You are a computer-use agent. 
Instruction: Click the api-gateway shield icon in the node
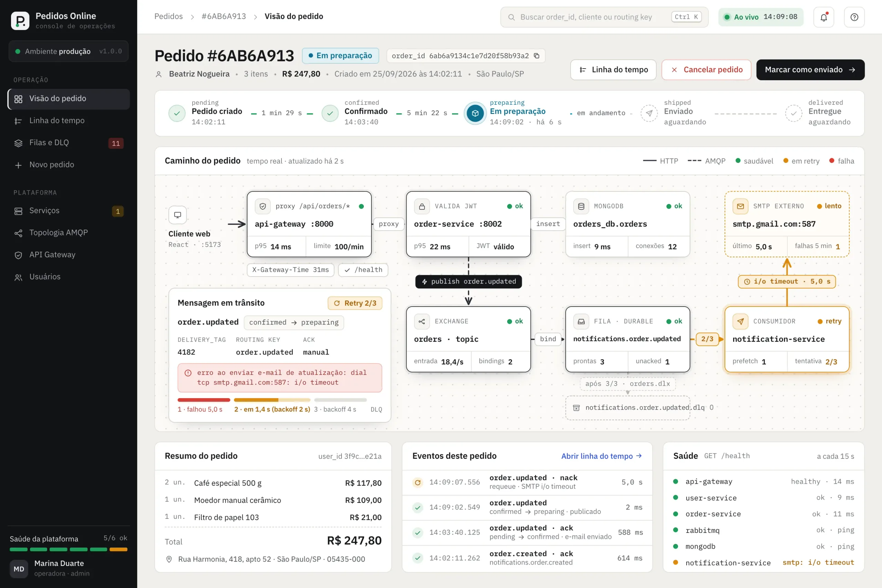coord(263,206)
